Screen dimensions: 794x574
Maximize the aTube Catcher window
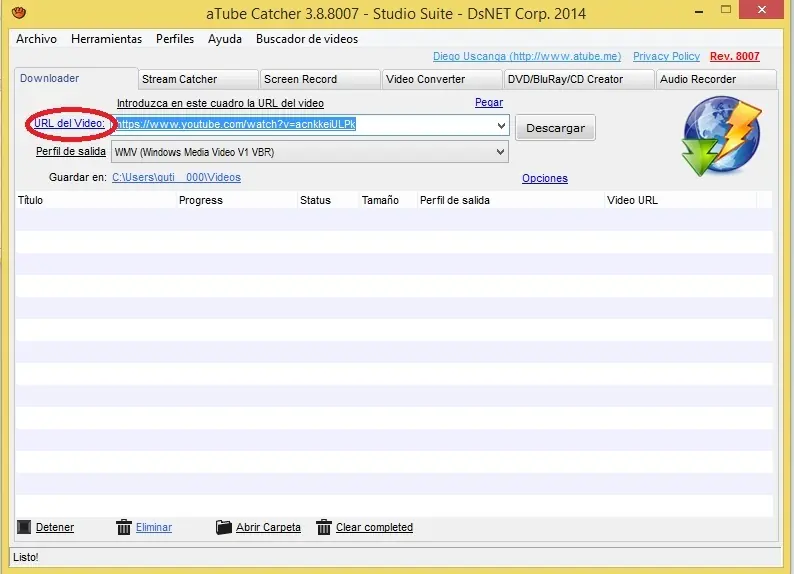(726, 10)
